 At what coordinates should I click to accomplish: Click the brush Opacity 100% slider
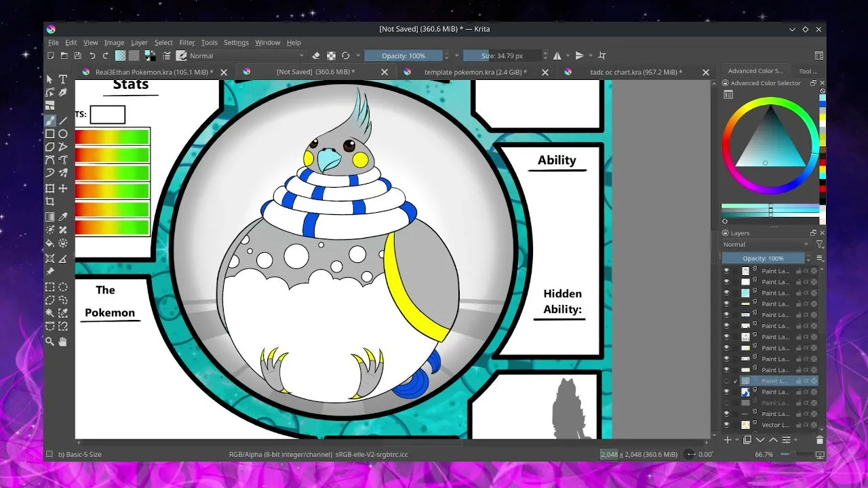(403, 56)
